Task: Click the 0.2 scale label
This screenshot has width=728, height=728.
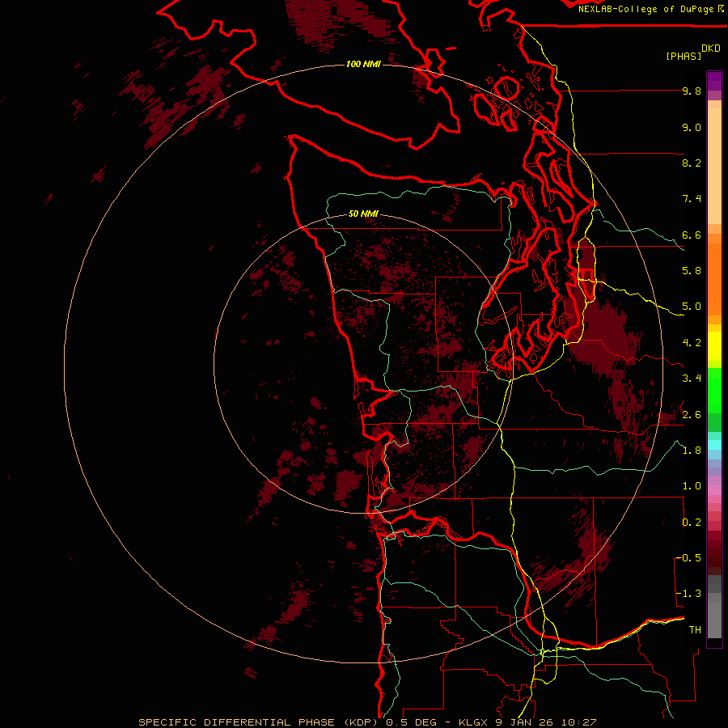Action: [x=692, y=523]
